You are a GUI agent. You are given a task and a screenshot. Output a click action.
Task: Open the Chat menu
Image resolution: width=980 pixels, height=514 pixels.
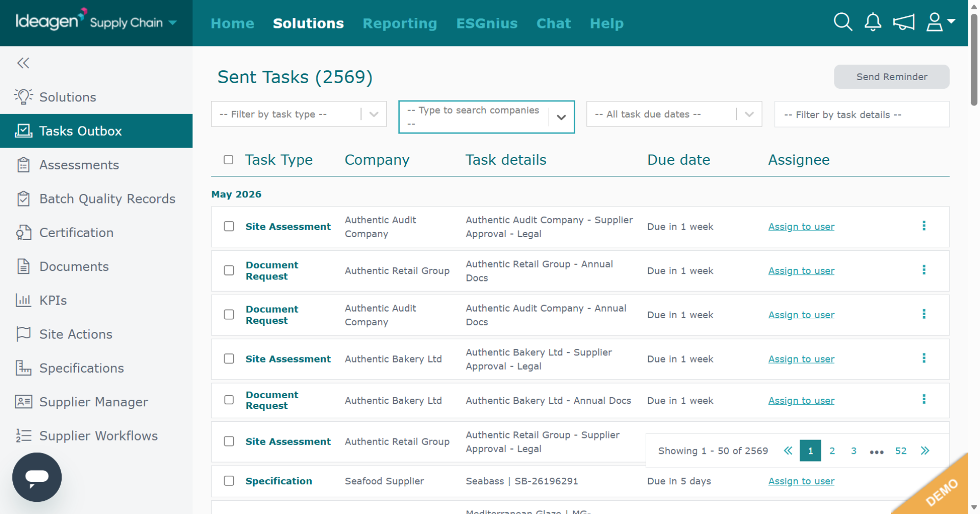553,23
